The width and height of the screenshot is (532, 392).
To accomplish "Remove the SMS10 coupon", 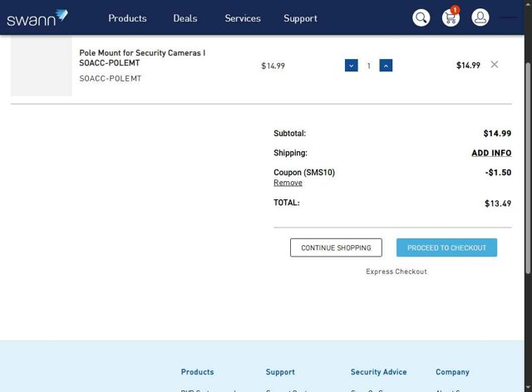I will (x=288, y=183).
